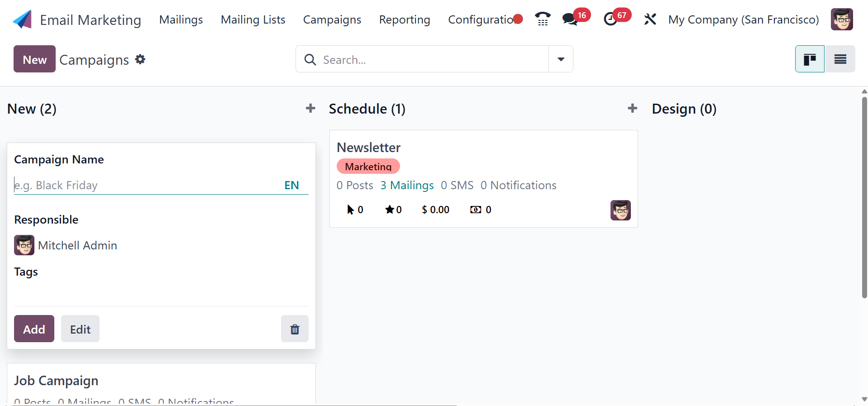Screen dimensions: 868x406
Task: Open the company switcher My Company (San Francisco)
Action: tap(743, 19)
